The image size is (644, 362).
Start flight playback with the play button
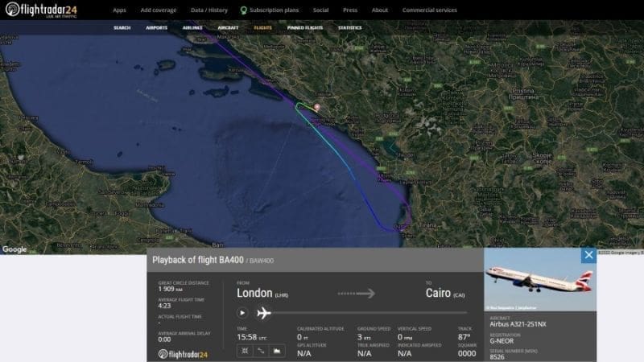242,313
